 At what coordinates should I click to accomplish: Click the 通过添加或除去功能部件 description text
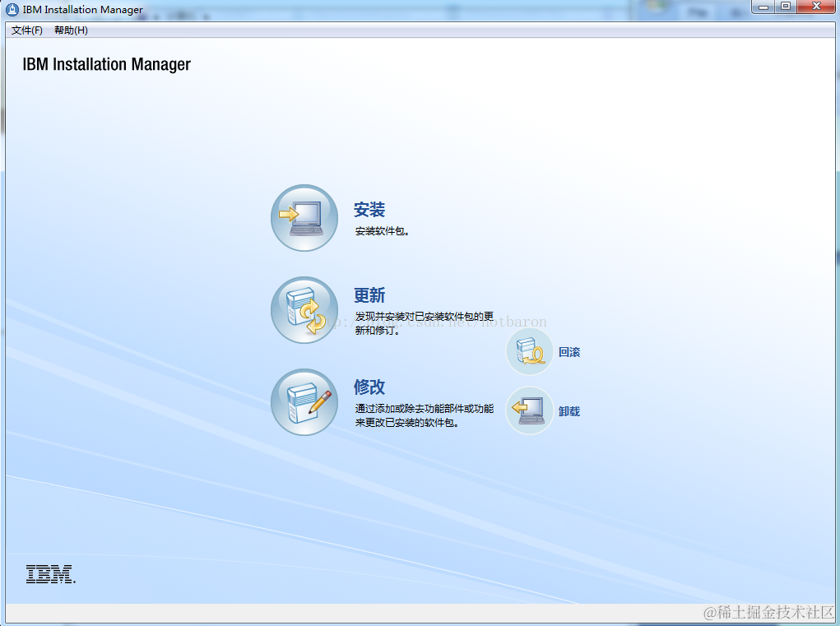coord(425,415)
